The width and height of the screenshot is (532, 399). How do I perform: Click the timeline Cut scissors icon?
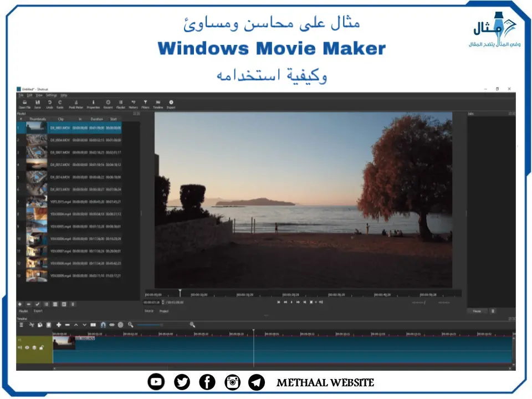tap(31, 325)
